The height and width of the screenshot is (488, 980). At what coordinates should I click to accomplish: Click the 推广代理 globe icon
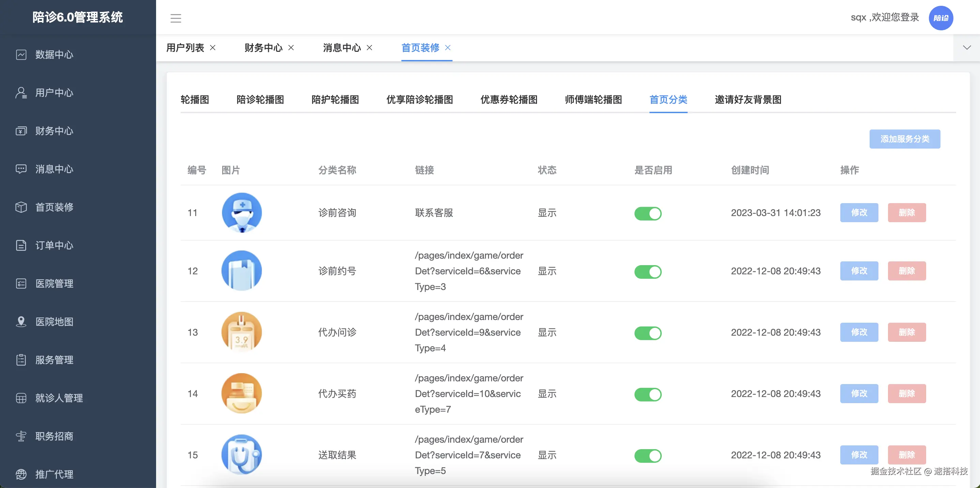21,474
